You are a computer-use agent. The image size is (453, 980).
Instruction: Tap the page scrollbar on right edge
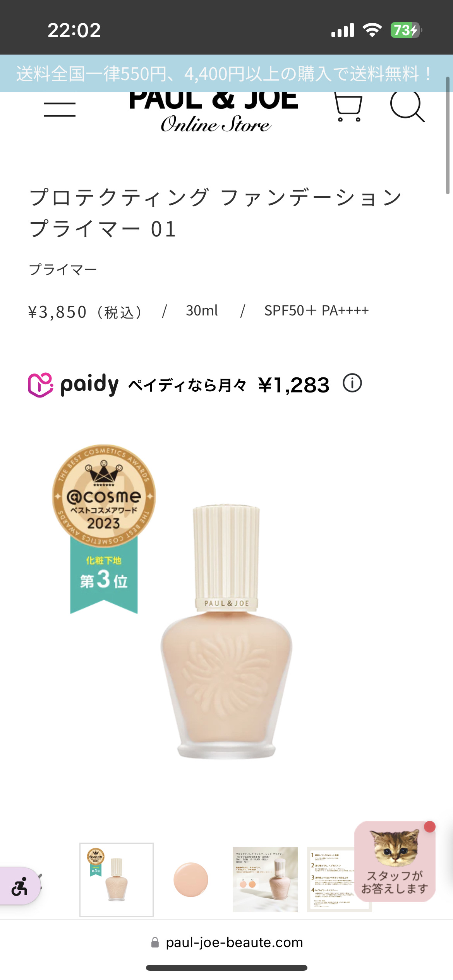click(x=448, y=135)
